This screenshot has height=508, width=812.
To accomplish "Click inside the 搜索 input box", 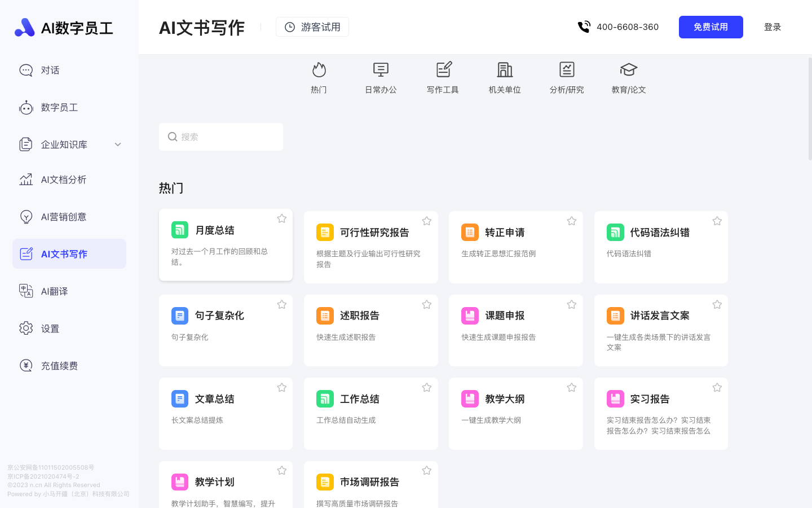I will coord(221,137).
